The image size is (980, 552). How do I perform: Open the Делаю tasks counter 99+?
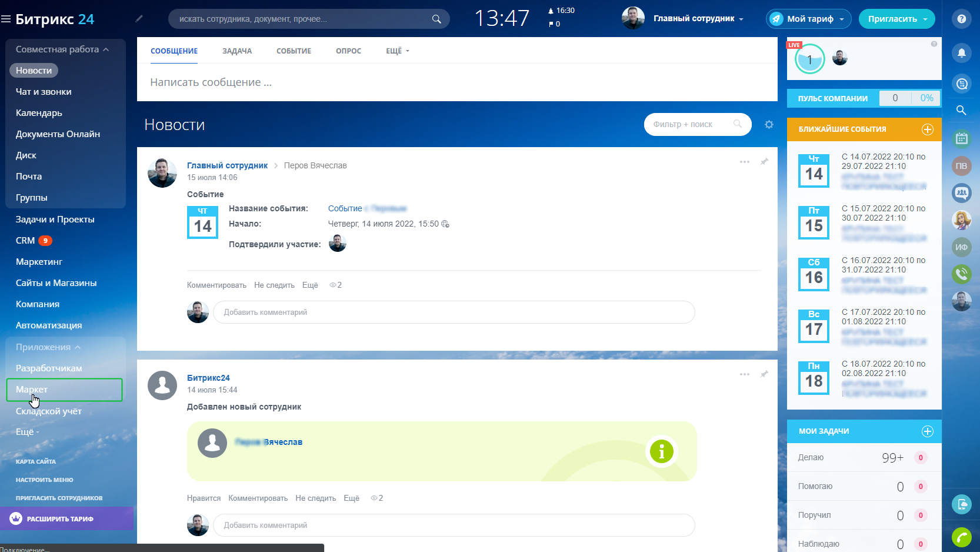[892, 458]
